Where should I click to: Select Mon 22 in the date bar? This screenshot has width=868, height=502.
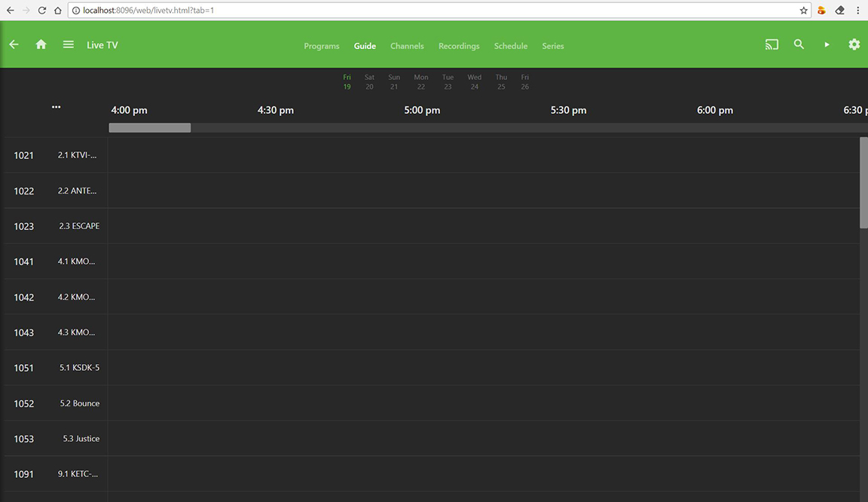420,82
